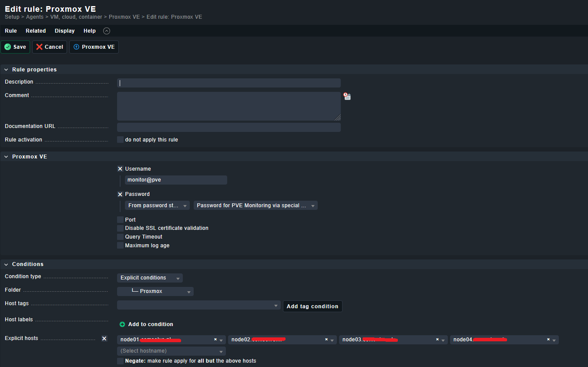Open the 'From password store' dropdown

coord(157,205)
